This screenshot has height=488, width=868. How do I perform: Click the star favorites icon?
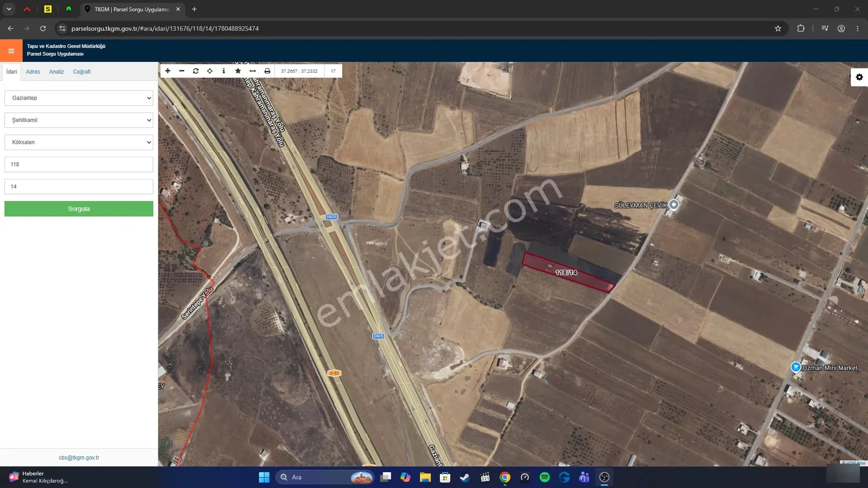[x=238, y=71]
